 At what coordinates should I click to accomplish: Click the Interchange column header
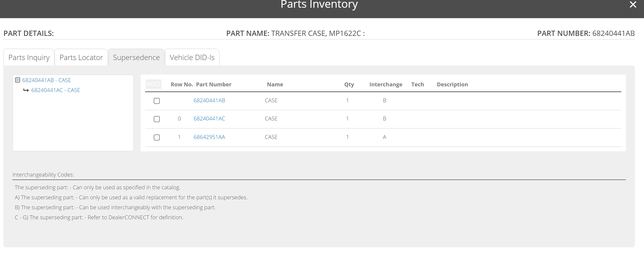(386, 84)
